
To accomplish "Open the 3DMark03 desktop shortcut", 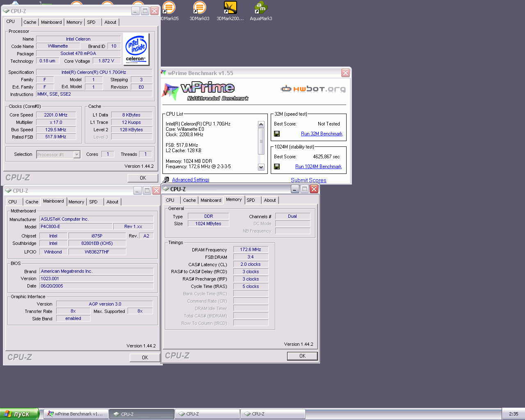I will pyautogui.click(x=199, y=11).
